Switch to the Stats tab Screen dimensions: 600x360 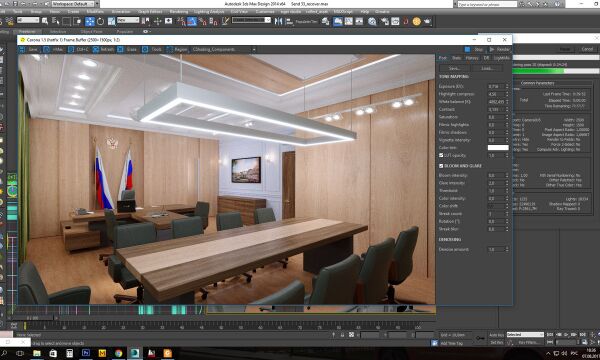tap(457, 58)
